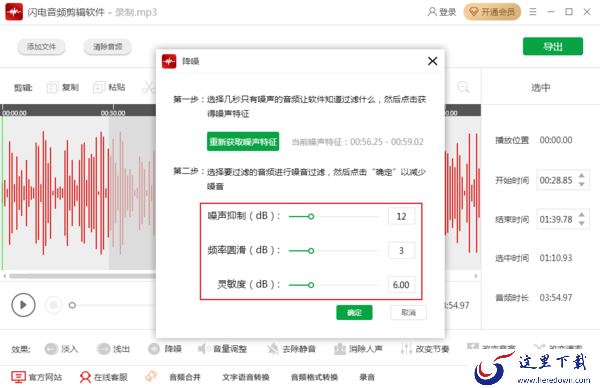Cancel the 降噪 dialog with 取消
The image size is (600, 388).
click(408, 313)
